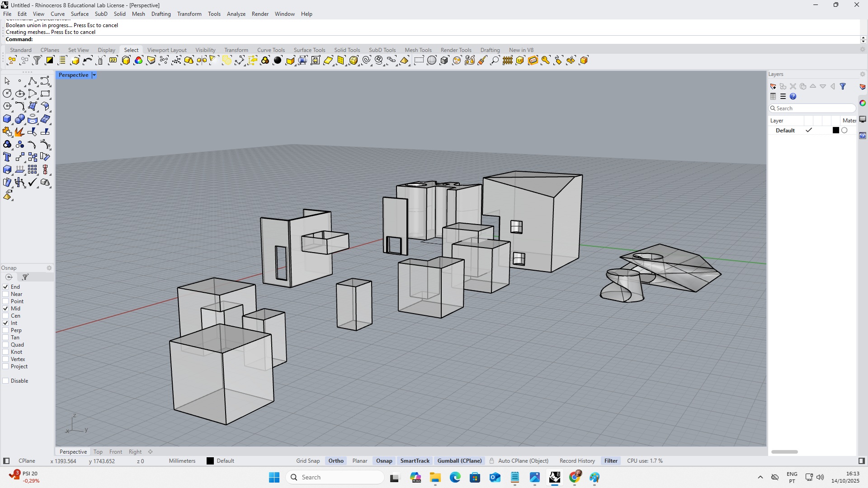Select the Circle tool in the sidebar

coord(7,93)
